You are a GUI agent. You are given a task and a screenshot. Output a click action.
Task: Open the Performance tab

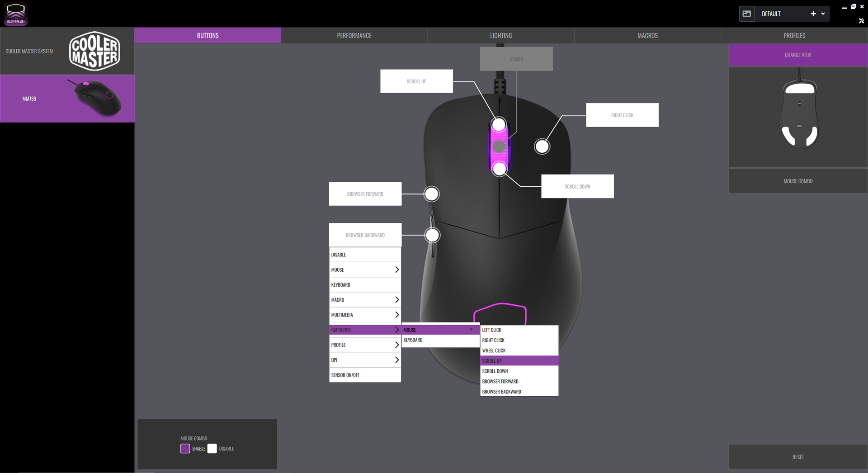click(354, 35)
